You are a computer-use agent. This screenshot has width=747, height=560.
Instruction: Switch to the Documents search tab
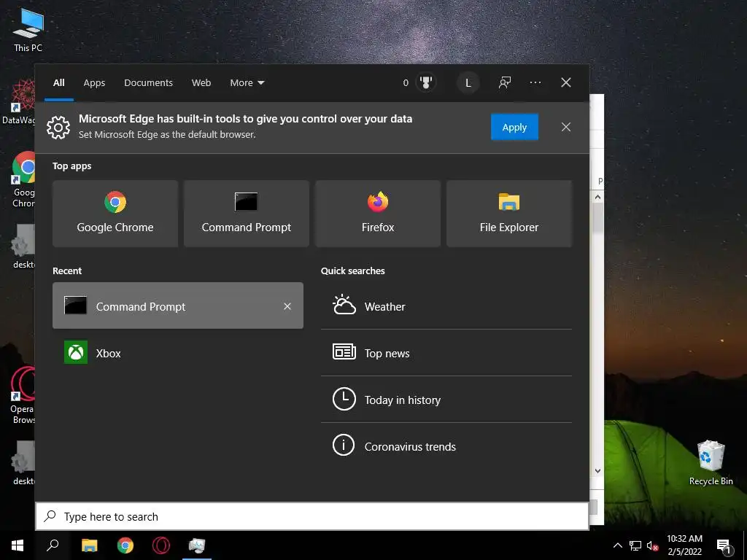[x=148, y=83]
